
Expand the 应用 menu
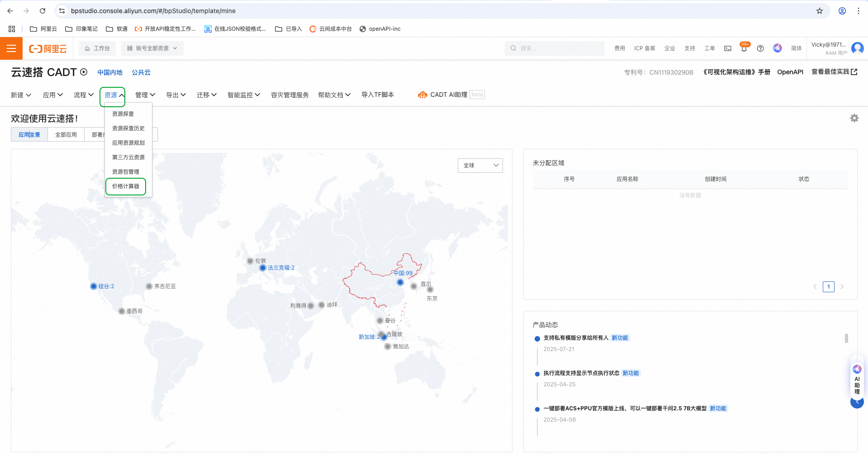[x=53, y=95]
